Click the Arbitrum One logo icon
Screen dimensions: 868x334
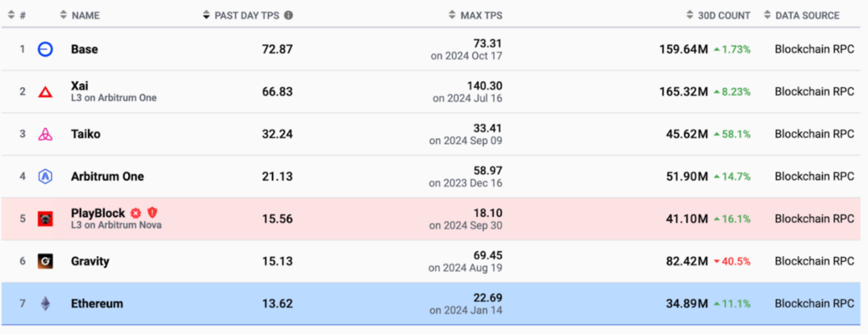[x=45, y=176]
